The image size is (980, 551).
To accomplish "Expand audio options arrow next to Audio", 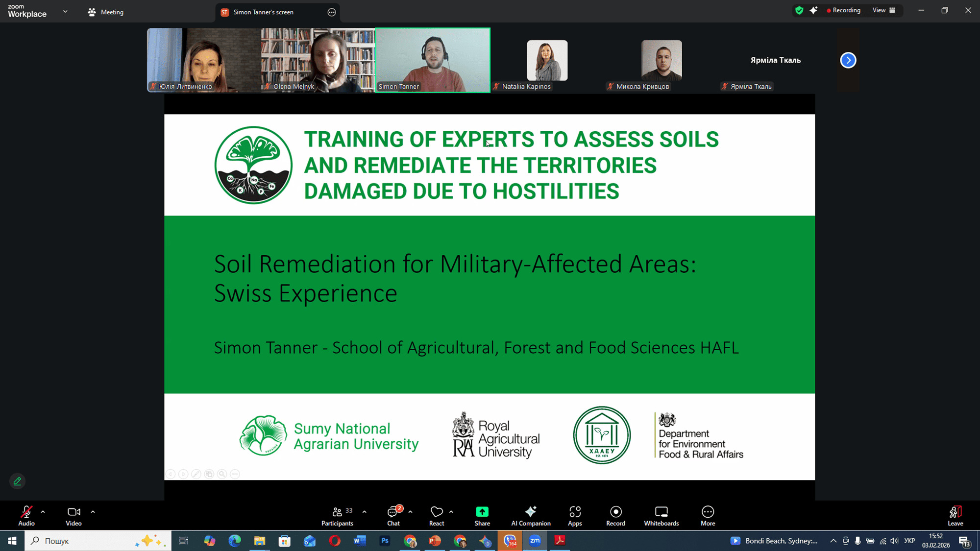I will (43, 512).
